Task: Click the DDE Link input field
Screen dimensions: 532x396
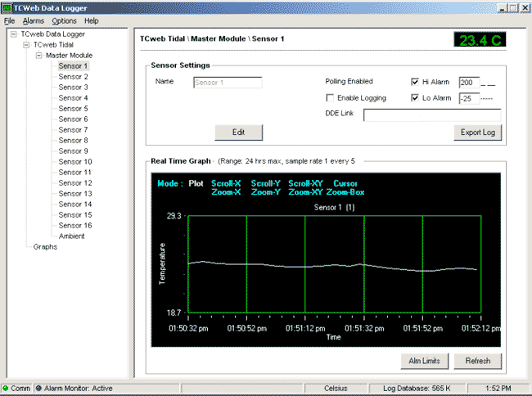Action: point(432,115)
